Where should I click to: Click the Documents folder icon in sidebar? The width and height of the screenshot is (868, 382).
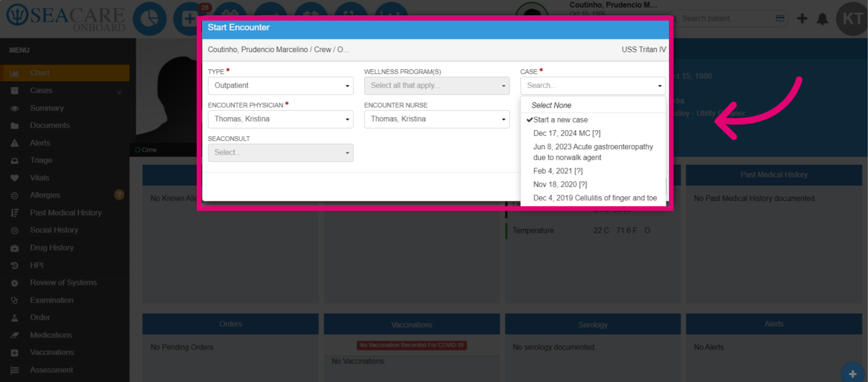coord(14,126)
